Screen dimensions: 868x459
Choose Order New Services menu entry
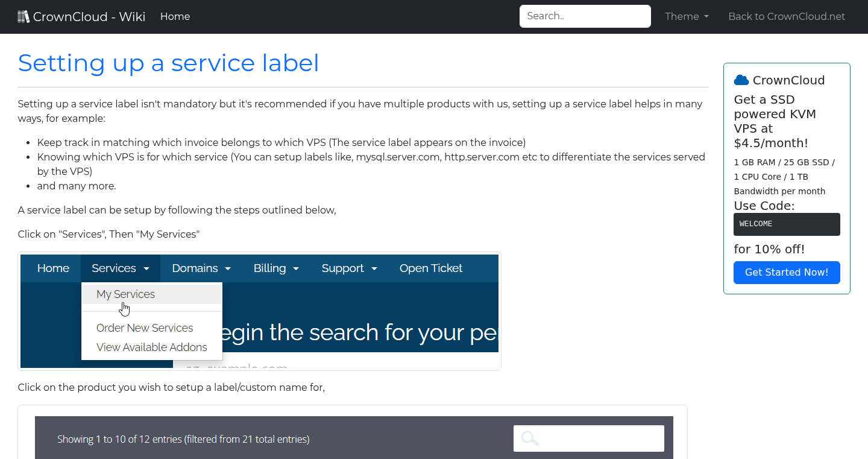point(145,328)
